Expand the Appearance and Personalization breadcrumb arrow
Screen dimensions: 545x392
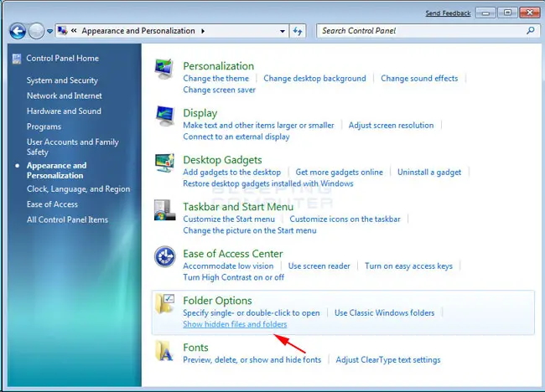[203, 31]
